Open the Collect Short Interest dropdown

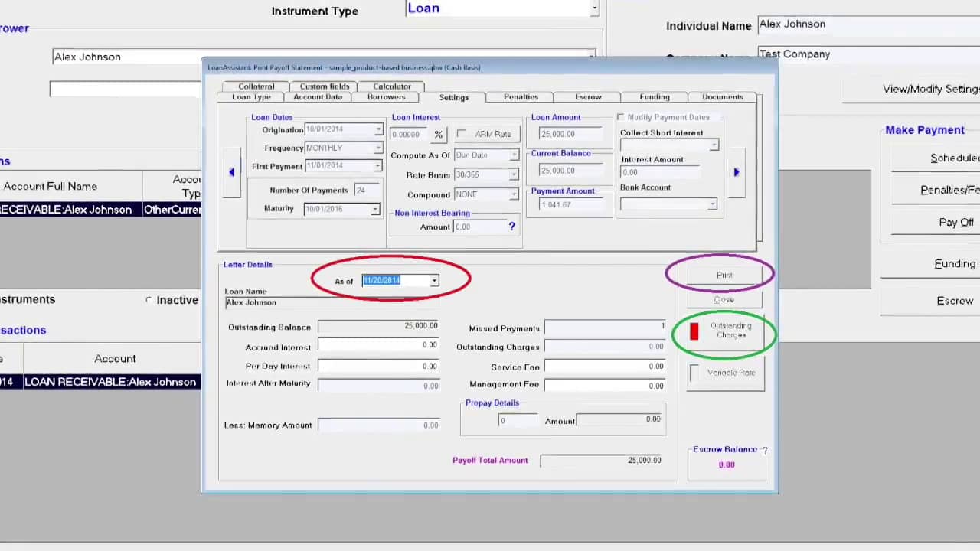point(713,145)
